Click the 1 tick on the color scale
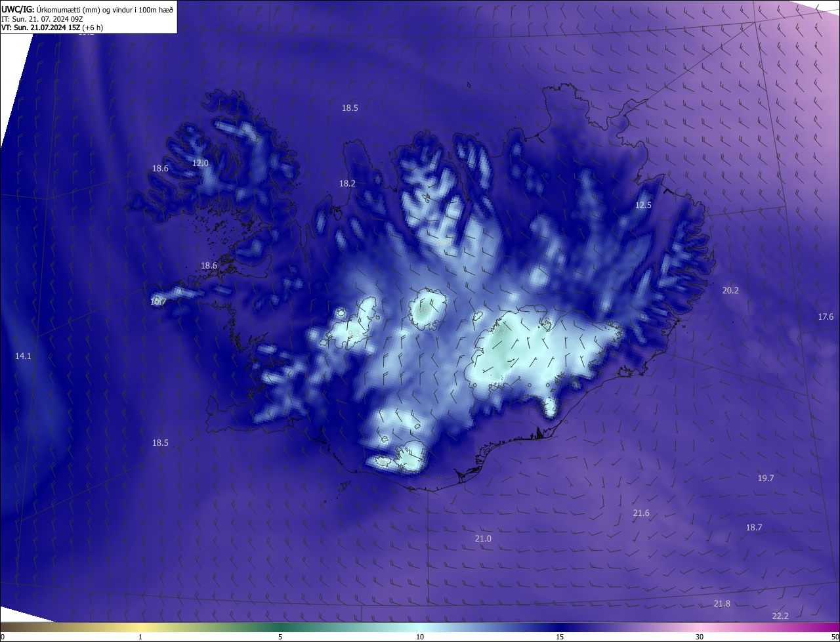Screen dimensions: 840x642 pyautogui.click(x=141, y=637)
